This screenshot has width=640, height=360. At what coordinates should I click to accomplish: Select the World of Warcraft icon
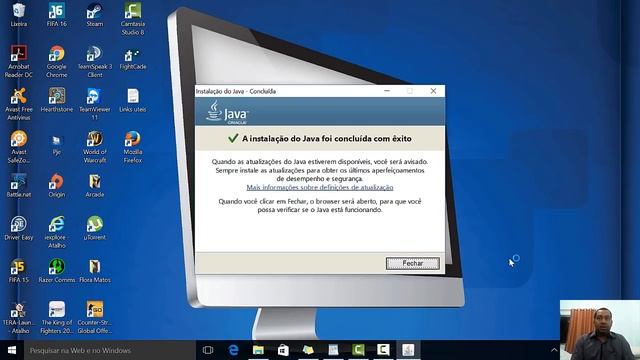click(x=94, y=147)
